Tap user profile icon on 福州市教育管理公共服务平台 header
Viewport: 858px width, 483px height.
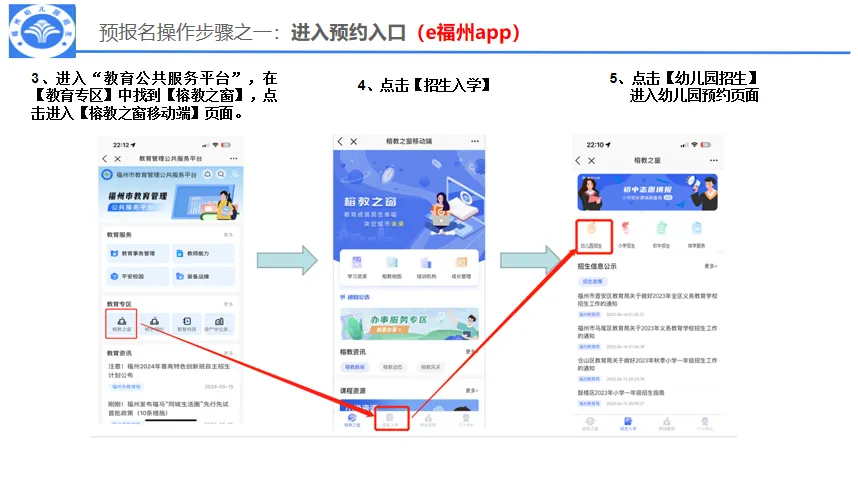pos(234,174)
